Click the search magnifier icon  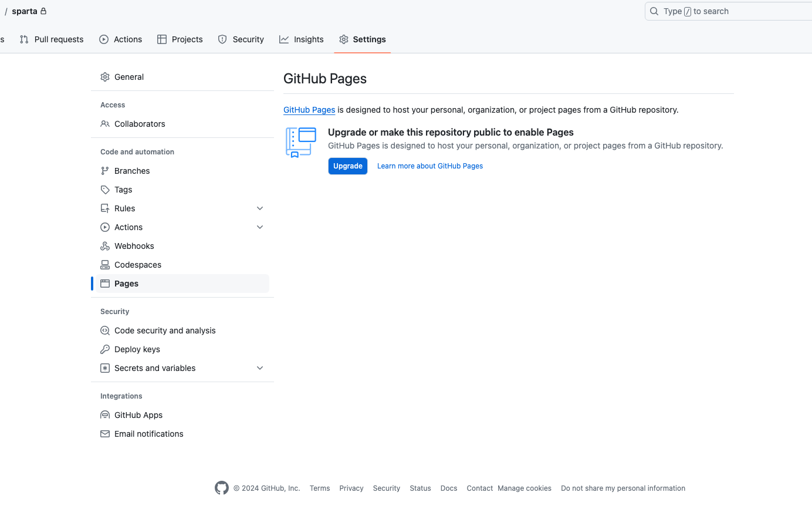point(654,11)
